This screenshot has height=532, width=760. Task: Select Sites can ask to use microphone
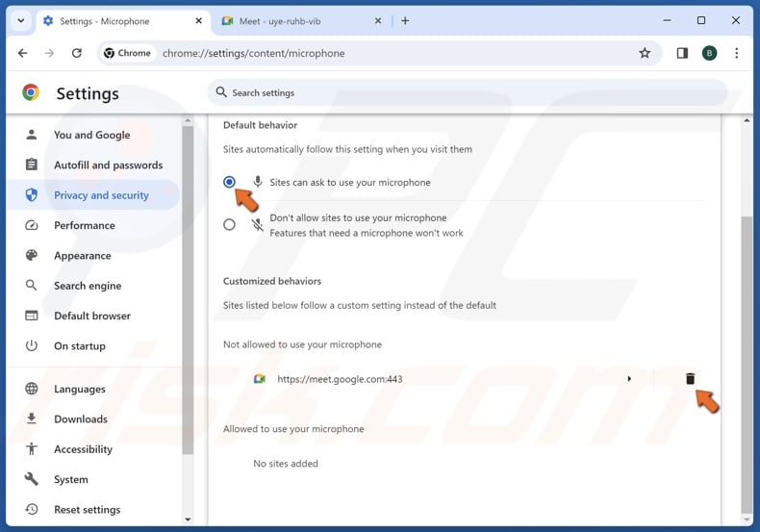pos(229,182)
